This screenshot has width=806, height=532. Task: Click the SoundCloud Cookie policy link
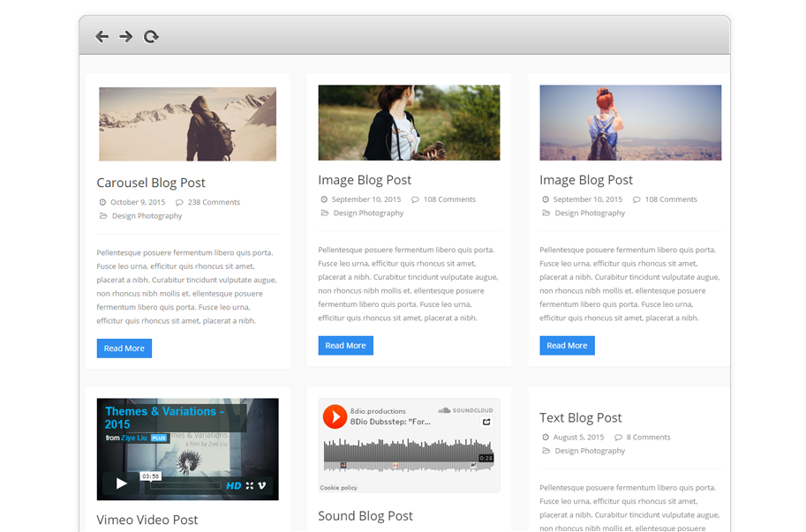click(338, 487)
